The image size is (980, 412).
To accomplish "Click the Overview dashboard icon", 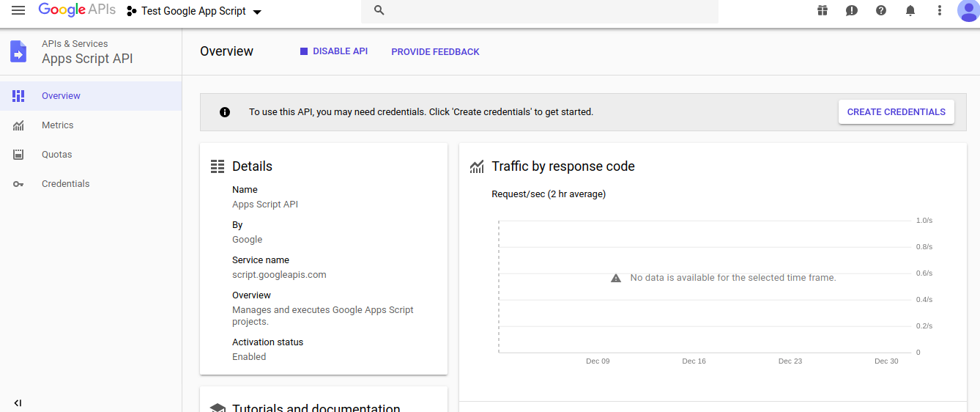I will point(18,96).
